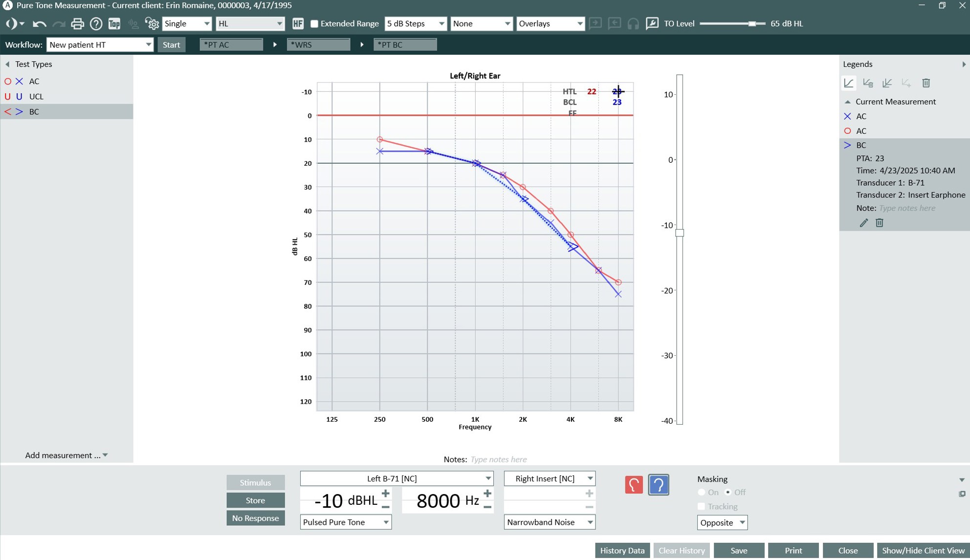This screenshot has width=970, height=560.
Task: Click the pencil edit icon for the BC measurement
Action: 864,223
